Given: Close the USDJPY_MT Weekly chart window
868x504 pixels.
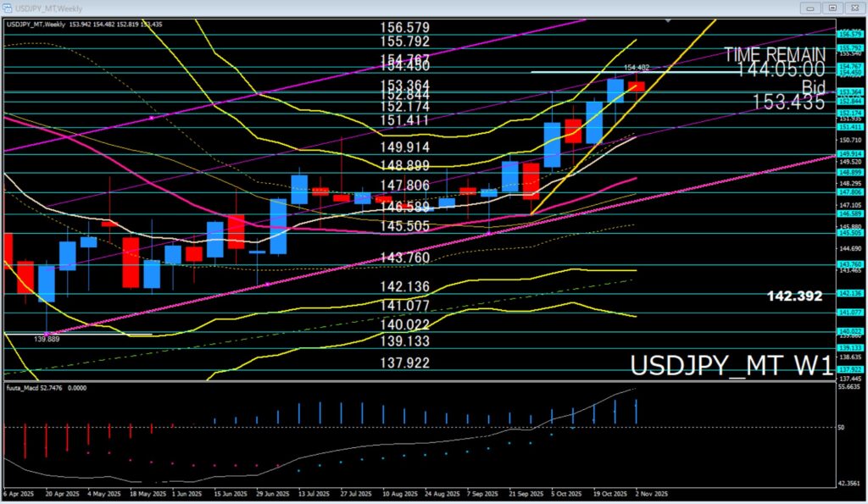Looking at the screenshot, I should [854, 8].
